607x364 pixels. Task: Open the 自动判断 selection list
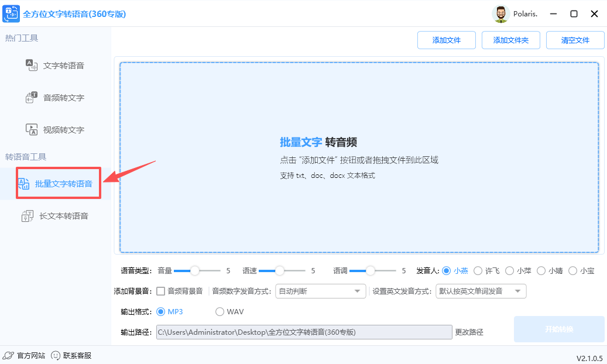coord(320,291)
